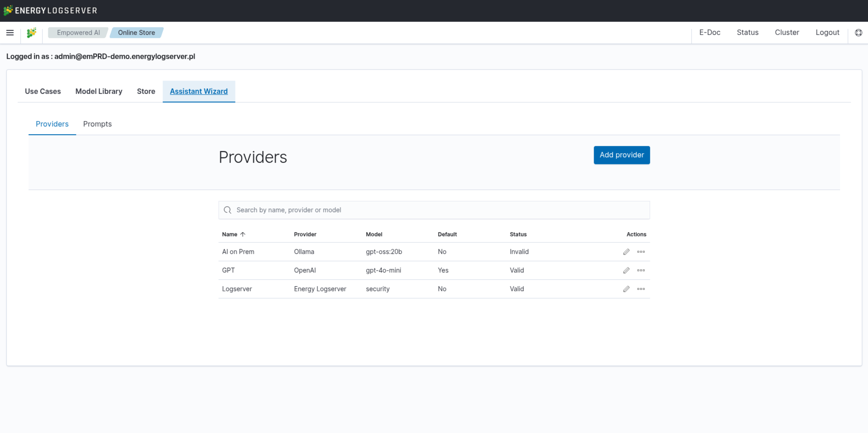Click the Energy Logserver logo icon in navbar
The image size is (868, 433).
point(31,33)
